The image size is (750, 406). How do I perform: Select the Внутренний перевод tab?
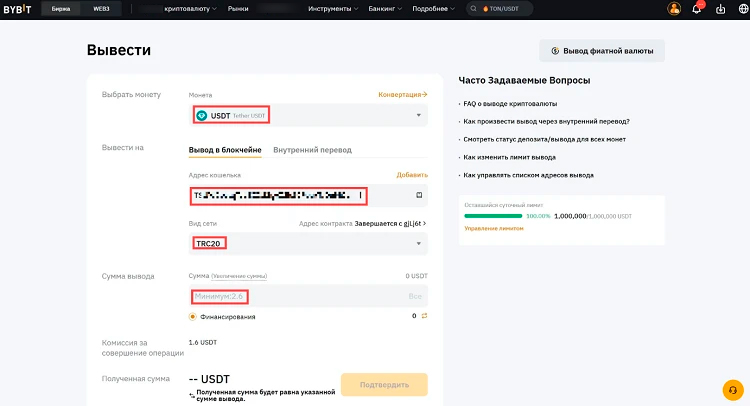(312, 150)
